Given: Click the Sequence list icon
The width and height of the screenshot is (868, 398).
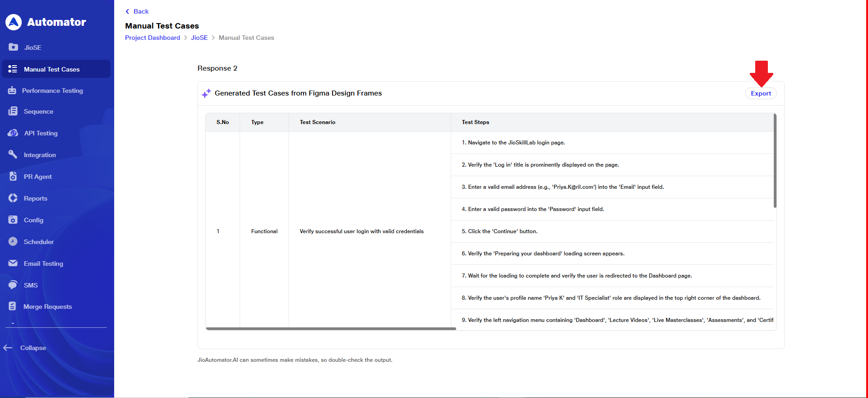Looking at the screenshot, I should (13, 111).
